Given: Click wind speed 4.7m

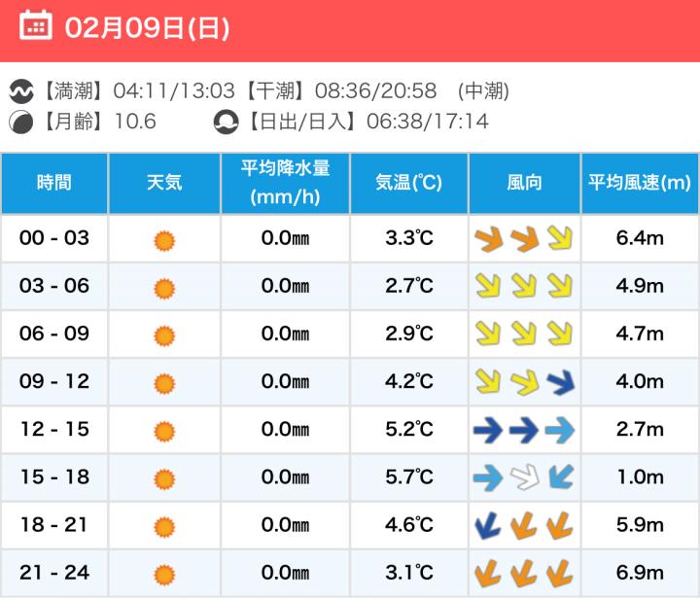Looking at the screenshot, I should pos(640,334).
